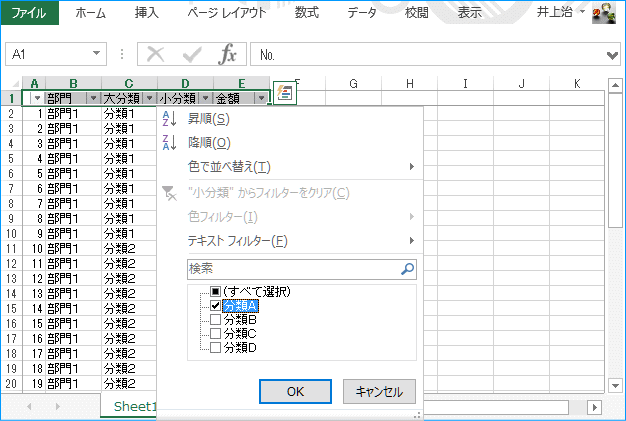Sort ascending with 昇順 option
This screenshot has height=421, width=626.
pos(208,119)
